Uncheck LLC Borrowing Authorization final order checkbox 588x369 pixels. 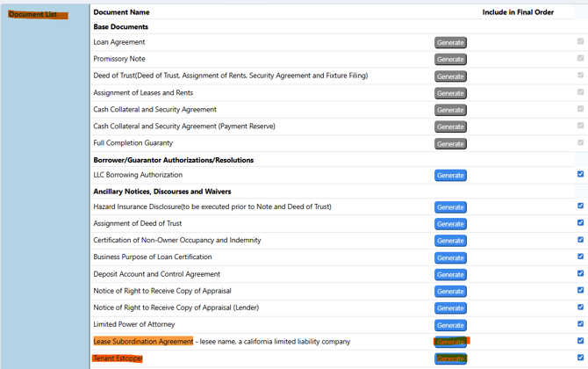point(580,174)
